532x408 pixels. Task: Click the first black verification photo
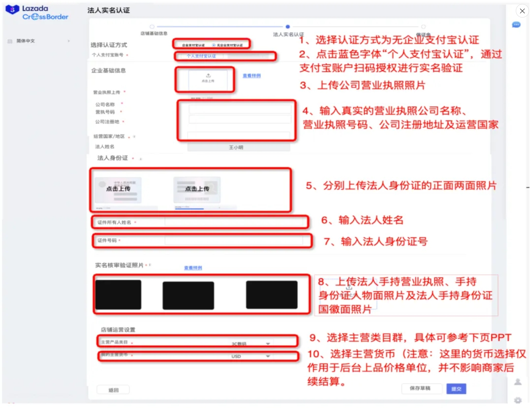pos(118,295)
